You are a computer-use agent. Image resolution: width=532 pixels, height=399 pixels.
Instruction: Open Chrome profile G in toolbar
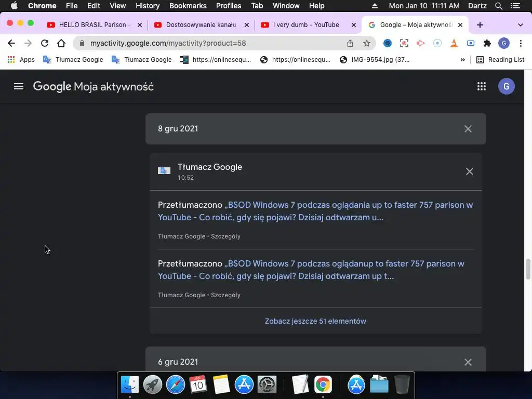(x=504, y=43)
